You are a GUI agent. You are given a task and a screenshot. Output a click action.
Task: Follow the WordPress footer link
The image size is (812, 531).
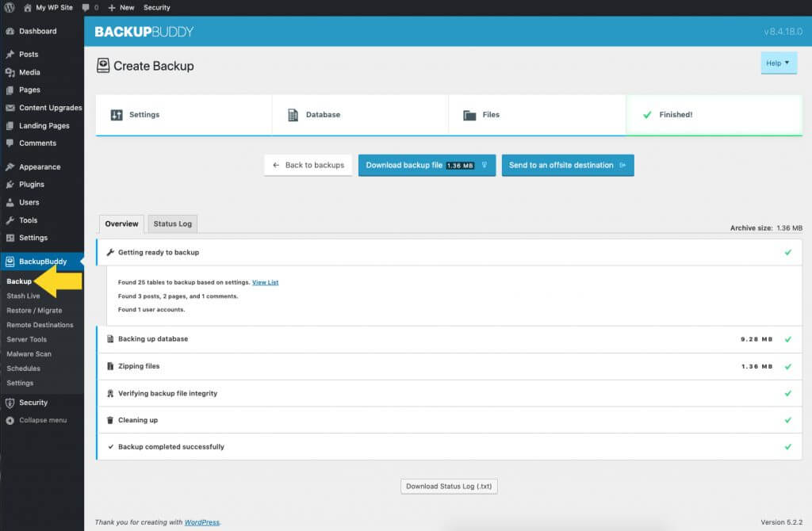coord(202,522)
